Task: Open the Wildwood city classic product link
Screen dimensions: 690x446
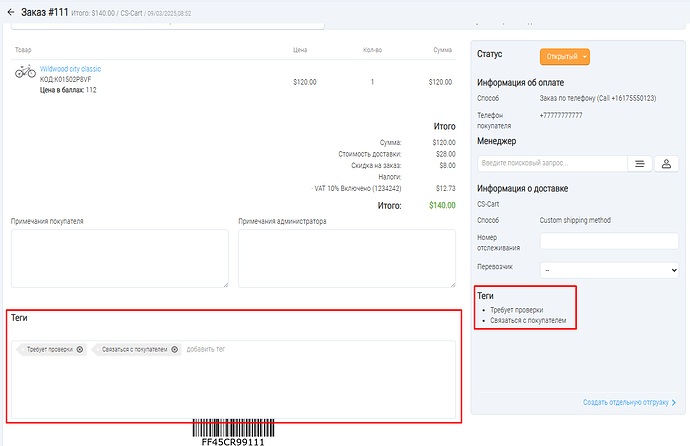Action: pyautogui.click(x=70, y=69)
